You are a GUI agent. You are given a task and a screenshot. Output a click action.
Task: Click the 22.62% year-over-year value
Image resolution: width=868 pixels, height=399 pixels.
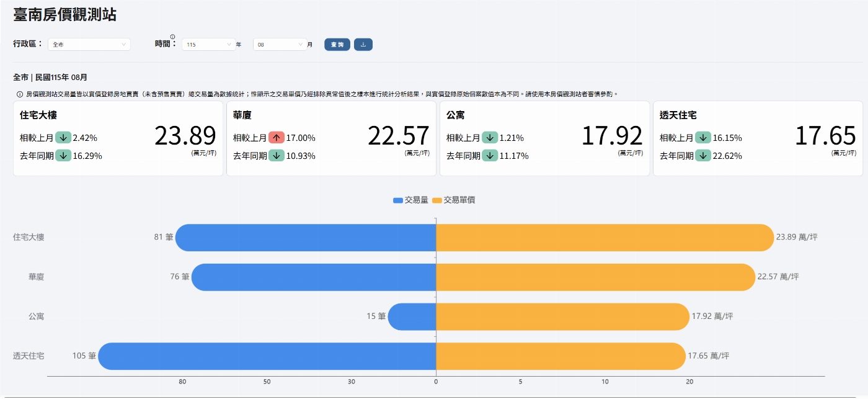click(727, 156)
